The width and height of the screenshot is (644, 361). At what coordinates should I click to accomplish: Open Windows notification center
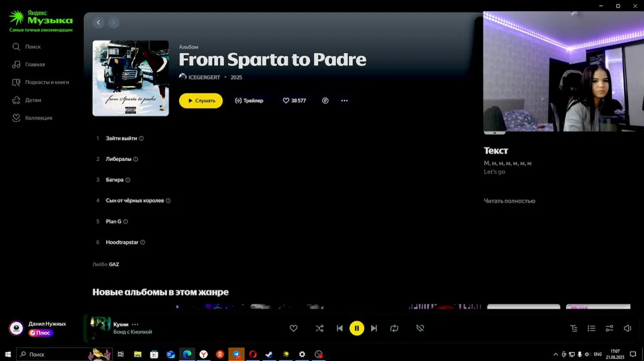point(633,354)
